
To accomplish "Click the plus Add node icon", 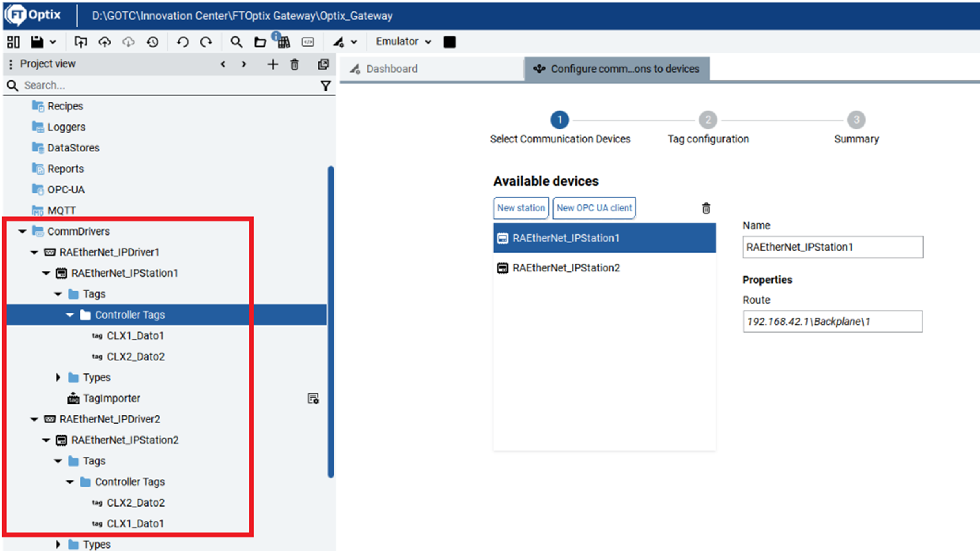I will (x=273, y=64).
